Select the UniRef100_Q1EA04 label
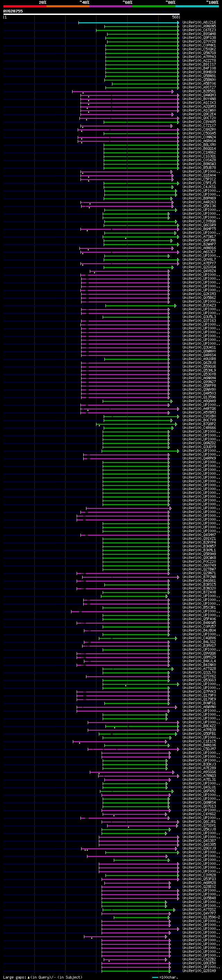The image size is (222, 980). pos(199,175)
